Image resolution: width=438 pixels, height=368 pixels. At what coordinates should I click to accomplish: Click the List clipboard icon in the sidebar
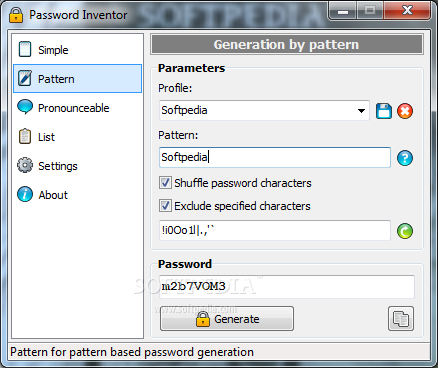[x=25, y=136]
